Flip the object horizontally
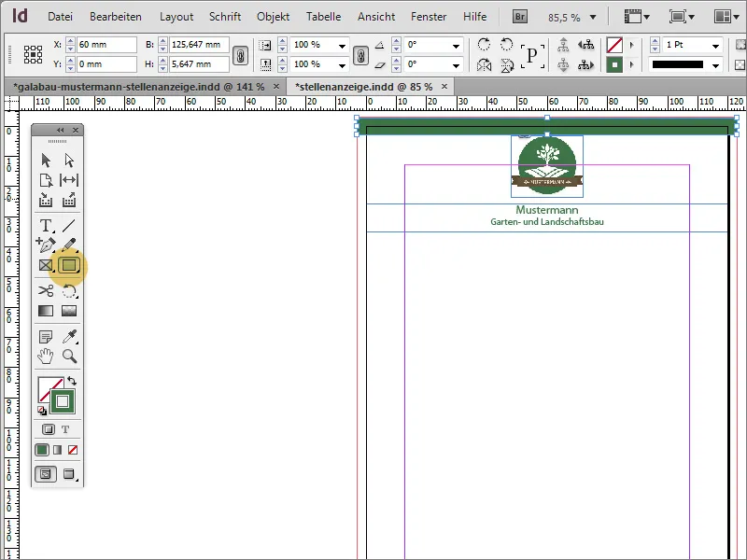Viewport: 747px width, 560px height. (x=484, y=64)
